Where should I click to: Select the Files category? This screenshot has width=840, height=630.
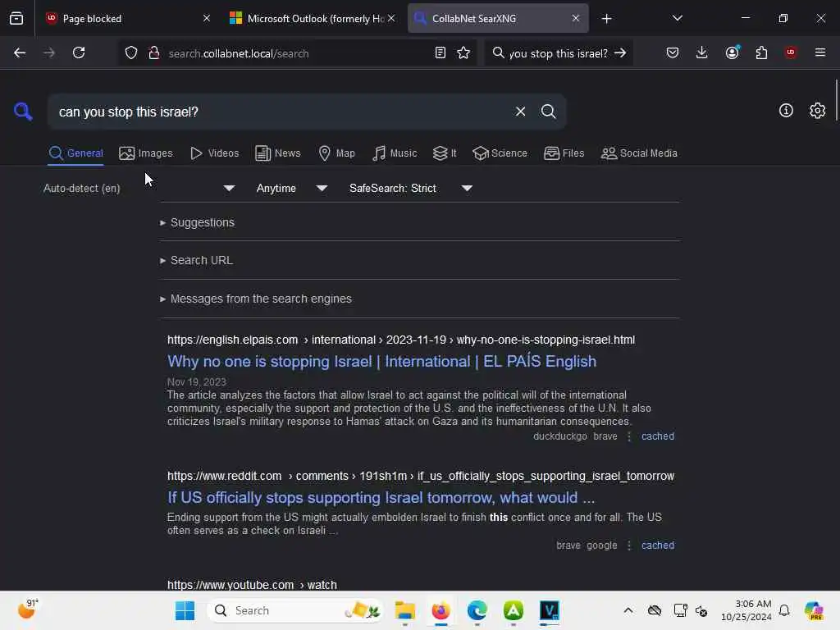564,153
